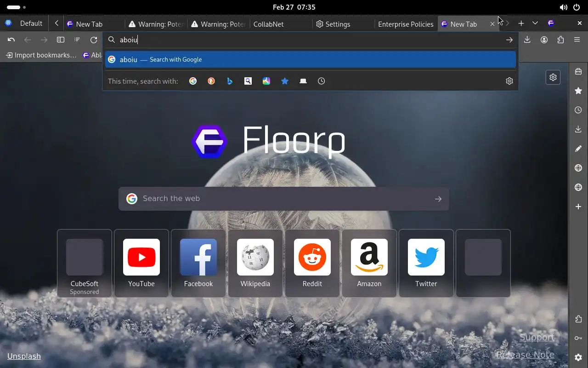The width and height of the screenshot is (588, 368).
Task: Open the Notes pencil in the sidebar
Action: coord(578,149)
